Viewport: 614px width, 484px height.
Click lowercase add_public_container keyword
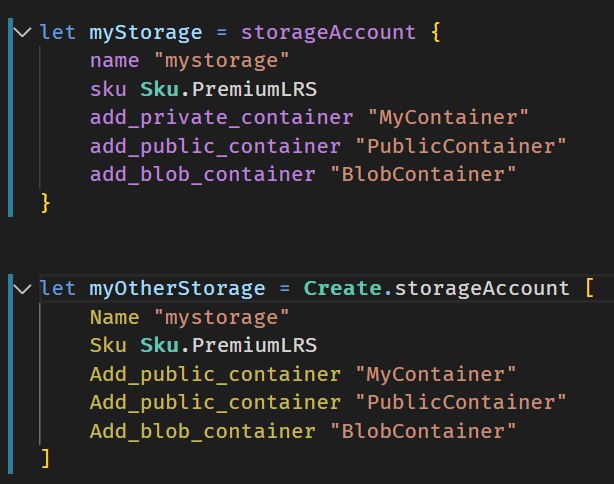[x=215, y=146]
